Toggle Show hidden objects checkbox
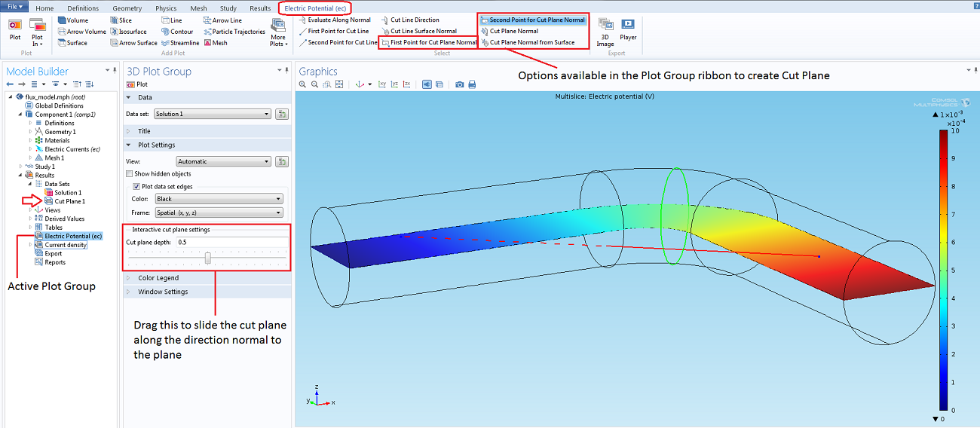The image size is (980, 428). [130, 174]
